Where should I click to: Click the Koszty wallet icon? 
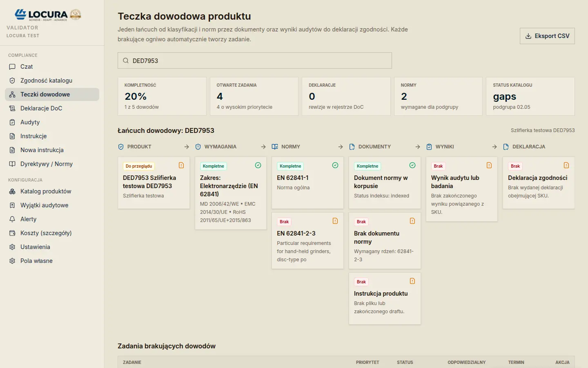12,233
